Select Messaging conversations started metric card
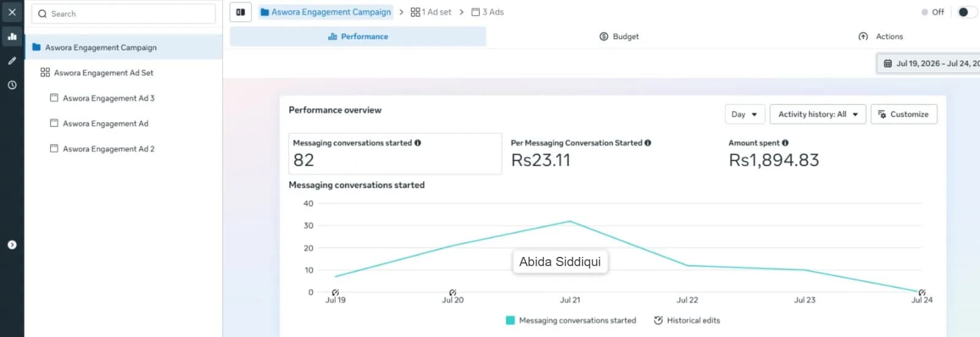This screenshot has width=980, height=337. 395,154
